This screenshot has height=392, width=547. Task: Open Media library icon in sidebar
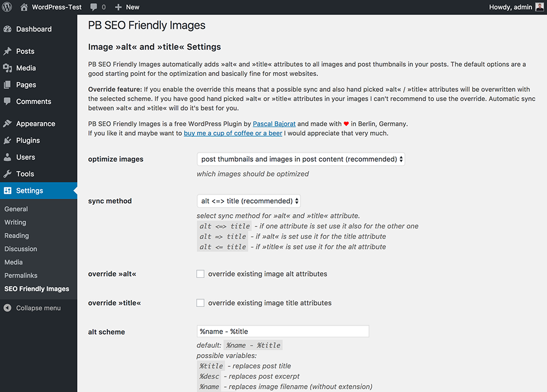pos(7,68)
